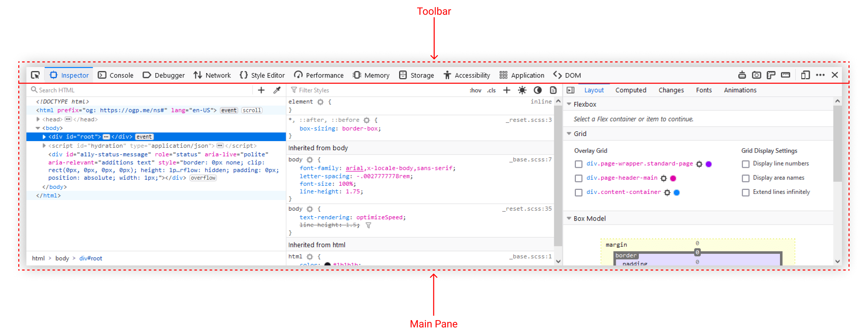Toggle light color scheme simulation sun icon
Image resolution: width=868 pixels, height=335 pixels.
tap(522, 90)
